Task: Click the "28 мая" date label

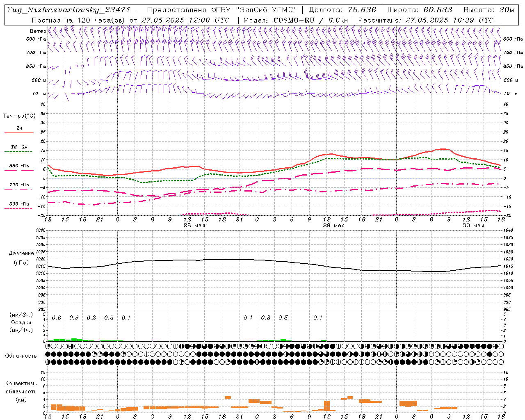Action: click(194, 226)
